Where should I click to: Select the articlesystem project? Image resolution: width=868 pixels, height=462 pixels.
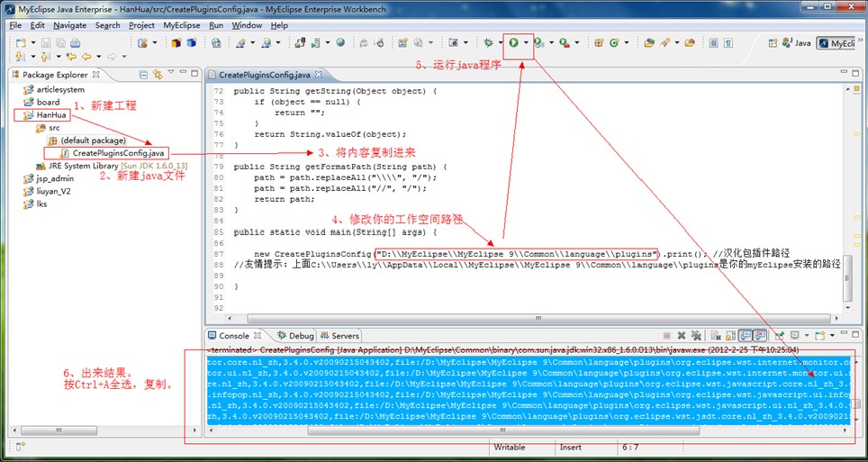54,89
